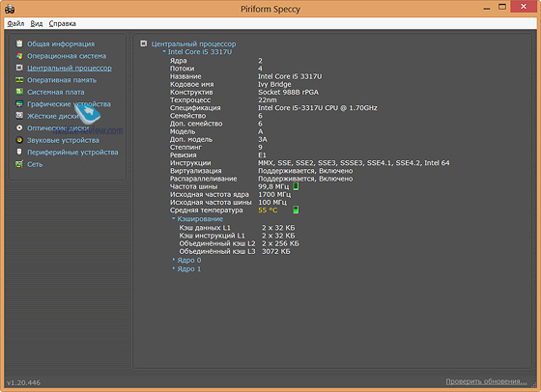The width and height of the screenshot is (541, 392).
Task: Collapse the Кэширование section
Action: pyautogui.click(x=174, y=219)
